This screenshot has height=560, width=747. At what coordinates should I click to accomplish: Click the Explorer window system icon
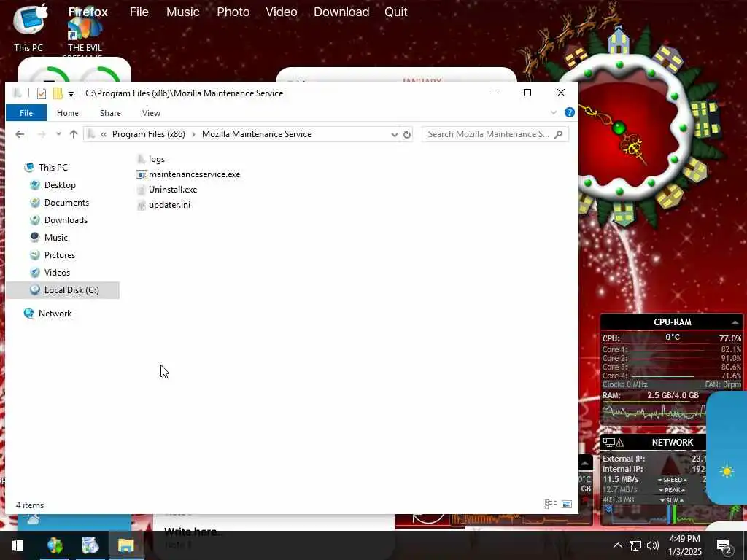point(18,93)
